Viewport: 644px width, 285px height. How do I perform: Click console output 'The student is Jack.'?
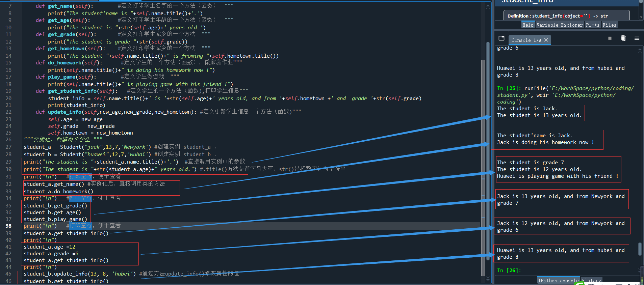click(x=527, y=109)
